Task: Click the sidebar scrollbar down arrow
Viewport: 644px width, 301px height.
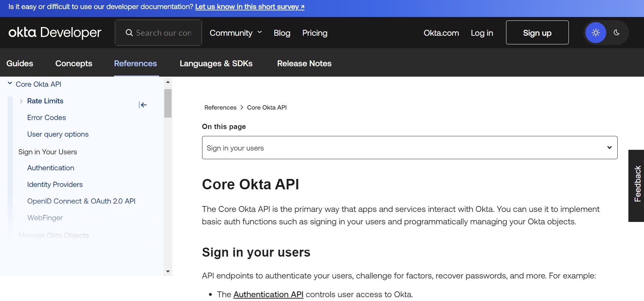Action: (168, 272)
